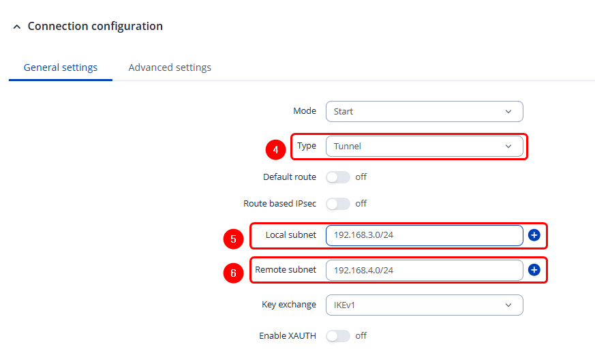
Task: Toggle the Default route switch
Action: (x=337, y=177)
